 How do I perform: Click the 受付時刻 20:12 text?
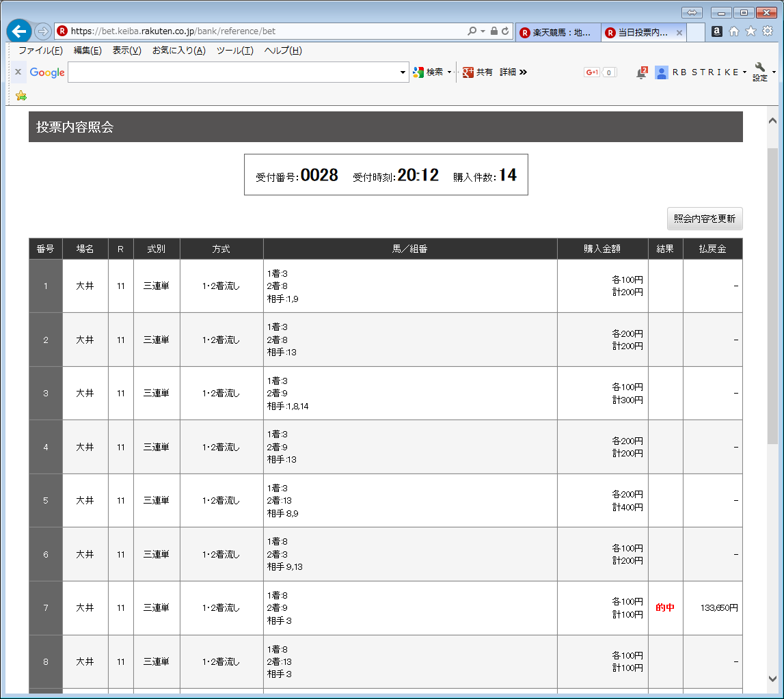click(396, 176)
